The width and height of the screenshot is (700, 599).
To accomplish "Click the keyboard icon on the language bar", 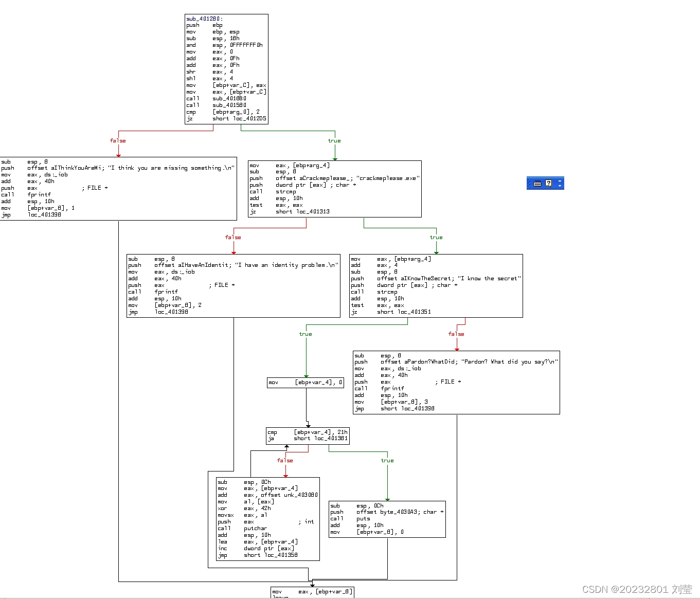I will pyautogui.click(x=537, y=184).
